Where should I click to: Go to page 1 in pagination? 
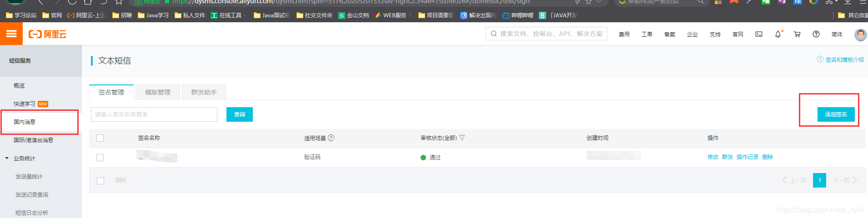819,180
